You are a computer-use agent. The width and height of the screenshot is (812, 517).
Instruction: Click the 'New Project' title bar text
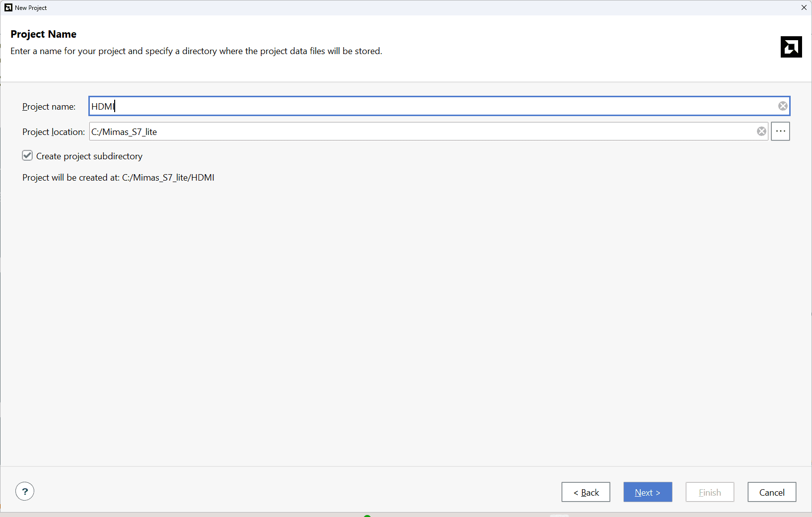click(31, 8)
